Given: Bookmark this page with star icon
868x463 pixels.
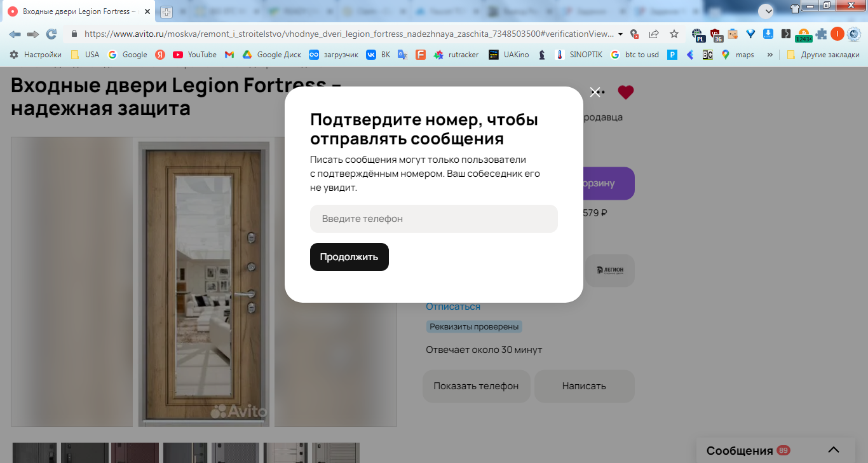Looking at the screenshot, I should [x=674, y=34].
